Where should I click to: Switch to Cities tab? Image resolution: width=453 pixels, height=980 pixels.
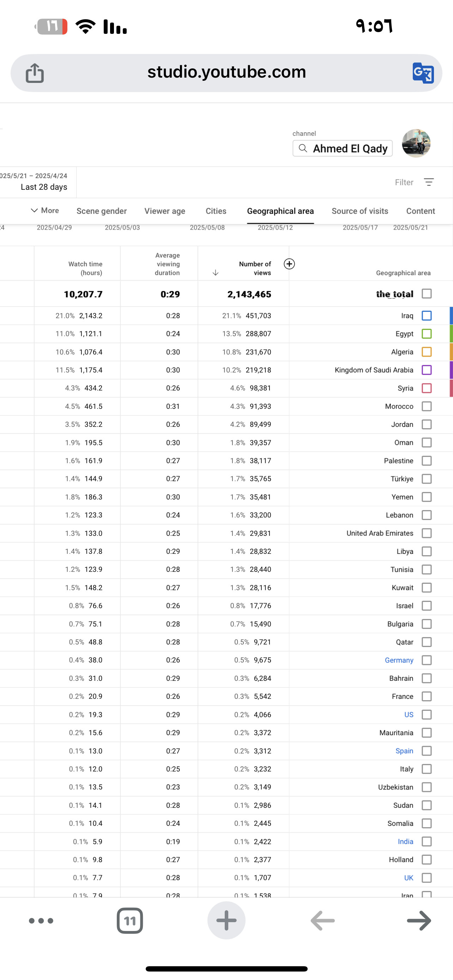(216, 211)
